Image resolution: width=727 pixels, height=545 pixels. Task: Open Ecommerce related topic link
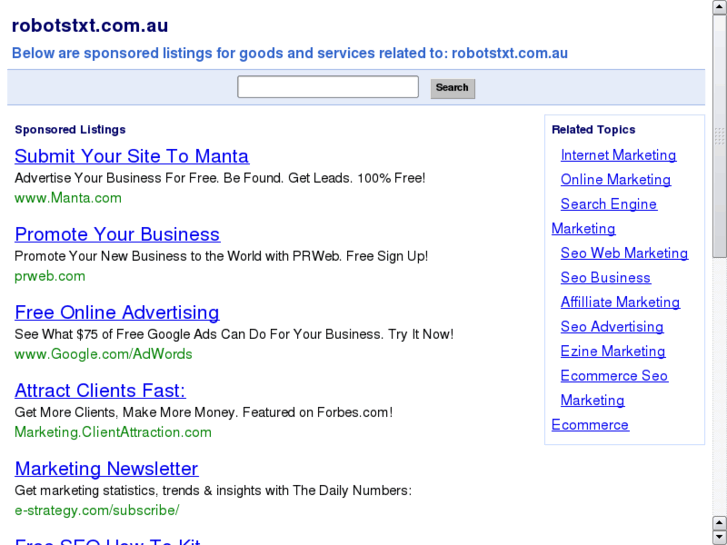point(590,425)
